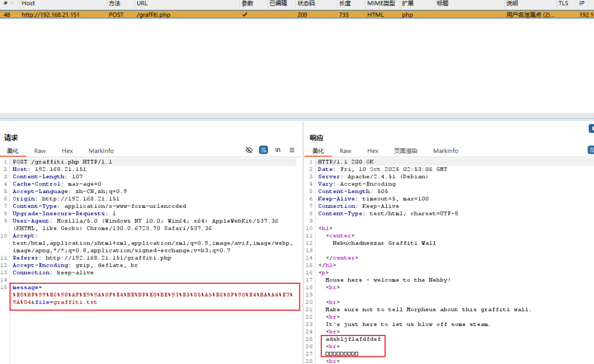The image size is (594, 364).
Task: Sort by the 状态码 column header
Action: [x=306, y=4]
